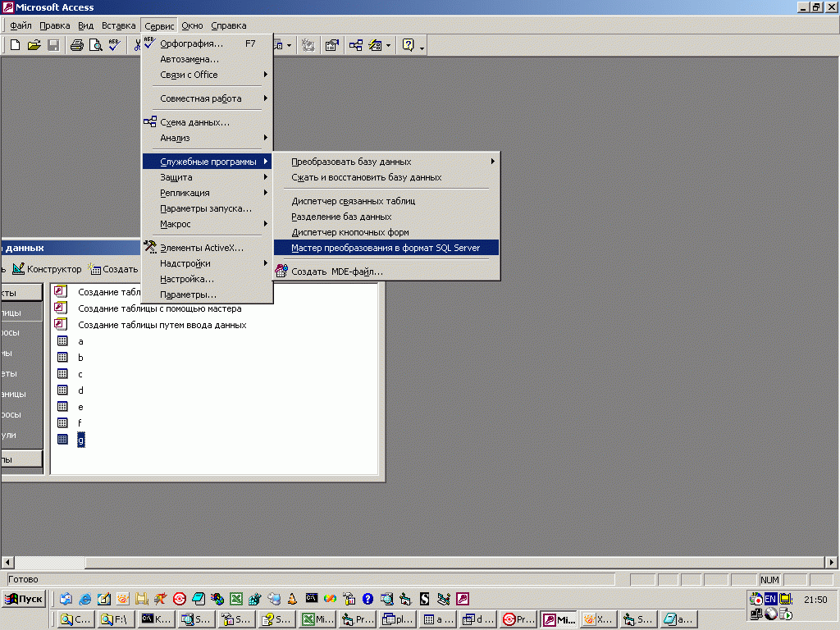Click the Spelling check toolbar icon
This screenshot has height=630, width=840.
(x=114, y=45)
